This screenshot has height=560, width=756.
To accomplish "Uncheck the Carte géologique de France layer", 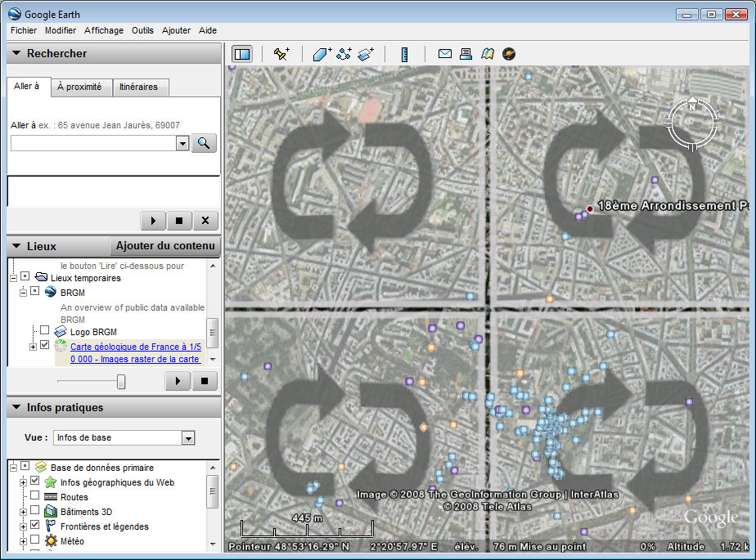I will tap(44, 345).
